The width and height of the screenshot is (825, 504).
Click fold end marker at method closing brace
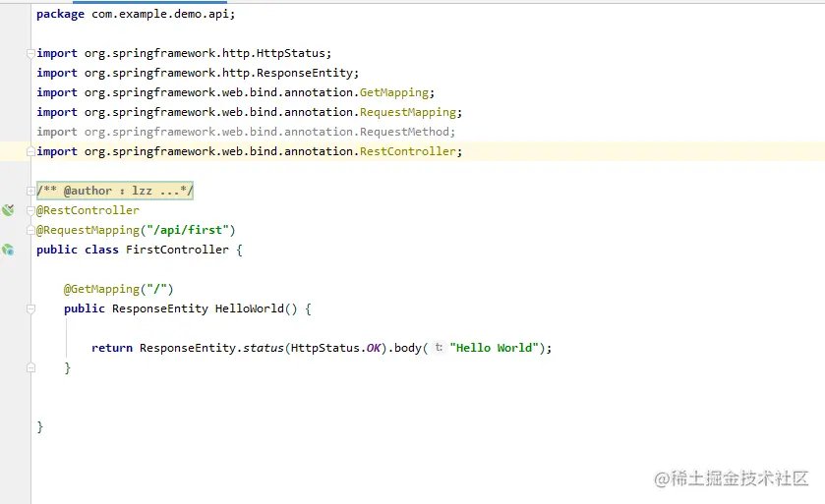[30, 367]
